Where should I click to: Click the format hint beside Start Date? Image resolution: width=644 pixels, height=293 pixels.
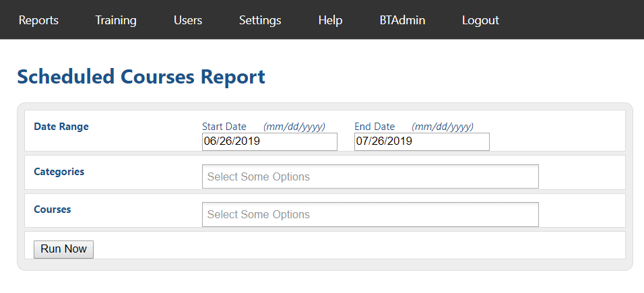(x=294, y=127)
